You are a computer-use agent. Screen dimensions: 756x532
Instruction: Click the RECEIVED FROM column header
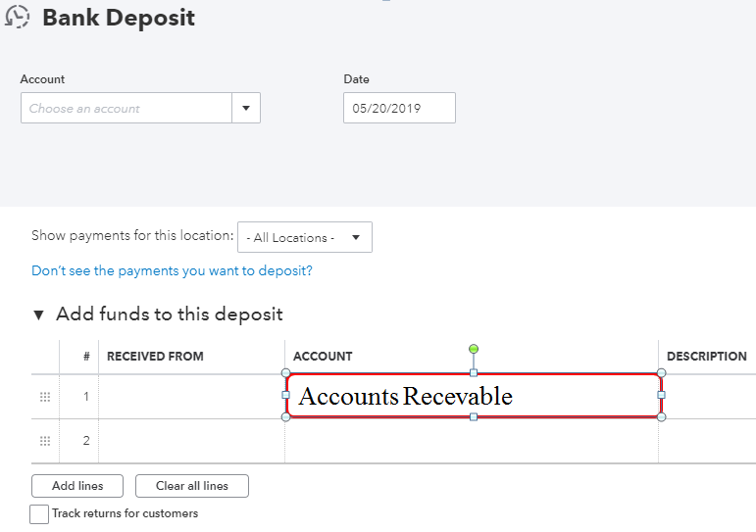pos(155,357)
